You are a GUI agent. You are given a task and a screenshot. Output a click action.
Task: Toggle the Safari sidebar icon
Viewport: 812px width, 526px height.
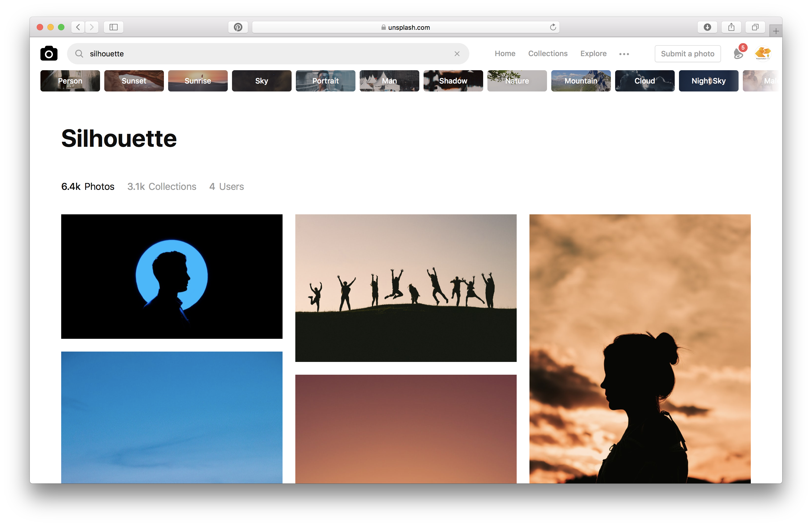point(113,27)
